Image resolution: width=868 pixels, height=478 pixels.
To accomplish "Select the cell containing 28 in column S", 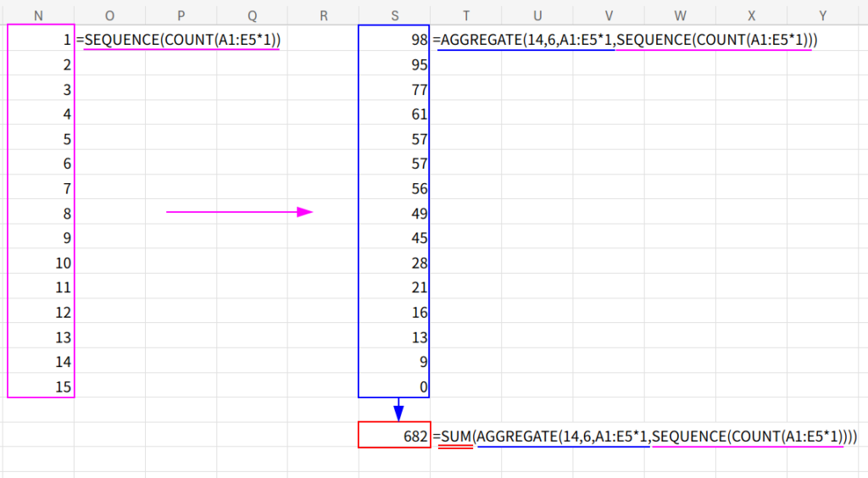I will [394, 264].
